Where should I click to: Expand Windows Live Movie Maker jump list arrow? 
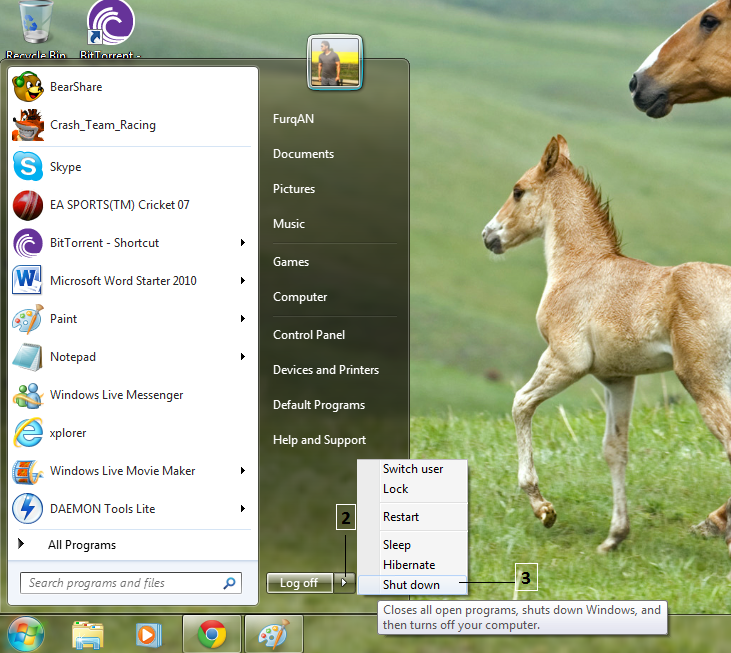click(x=242, y=471)
